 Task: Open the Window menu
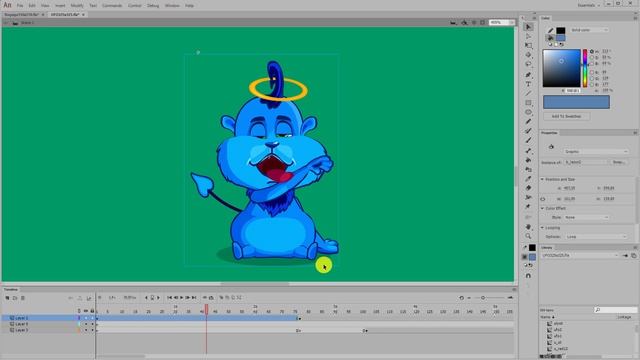tap(172, 6)
